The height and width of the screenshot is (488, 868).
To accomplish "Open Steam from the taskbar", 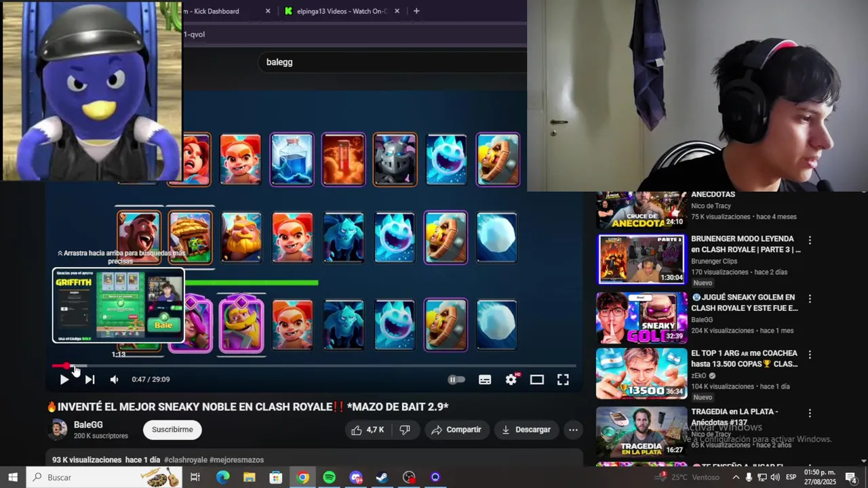I will pos(382,477).
